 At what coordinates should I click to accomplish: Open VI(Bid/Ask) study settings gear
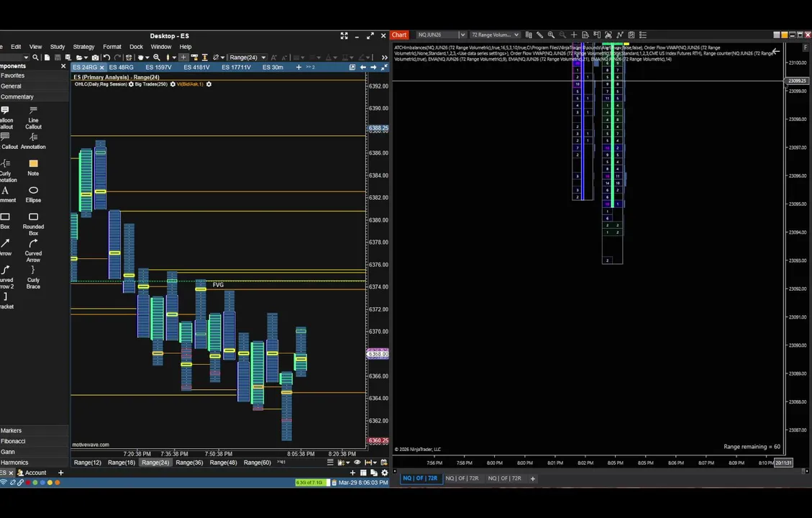click(209, 84)
